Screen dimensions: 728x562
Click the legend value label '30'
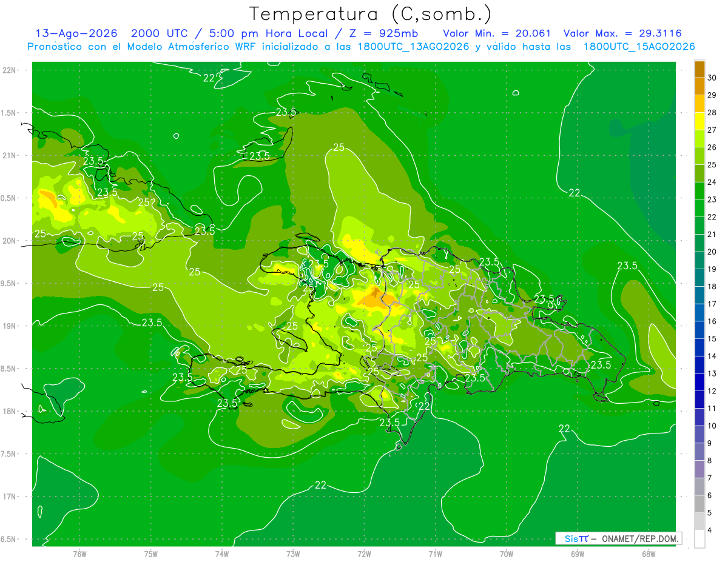(712, 78)
